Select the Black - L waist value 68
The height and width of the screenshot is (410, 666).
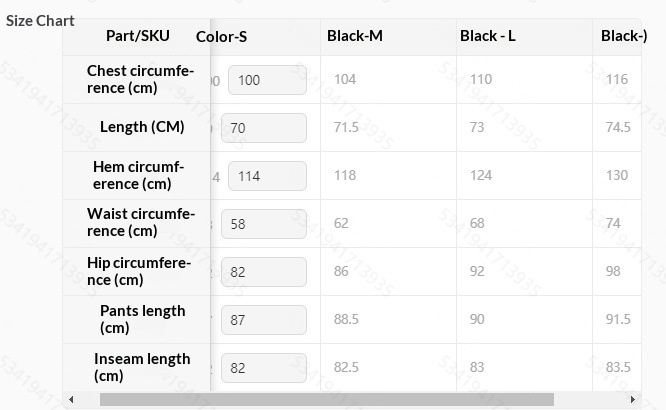click(477, 224)
